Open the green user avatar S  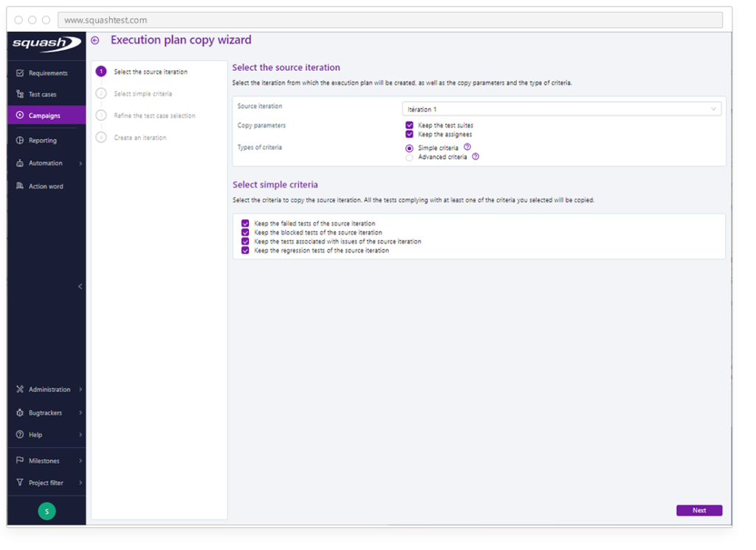tap(47, 511)
